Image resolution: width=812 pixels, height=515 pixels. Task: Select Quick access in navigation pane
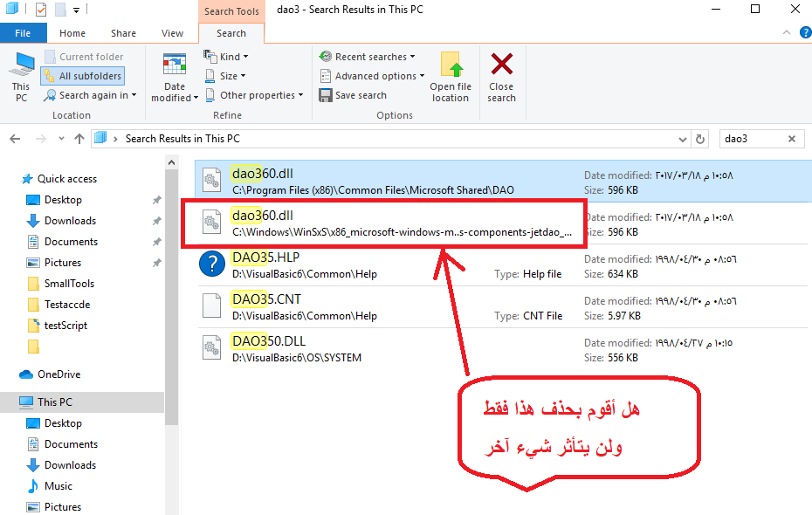point(67,179)
